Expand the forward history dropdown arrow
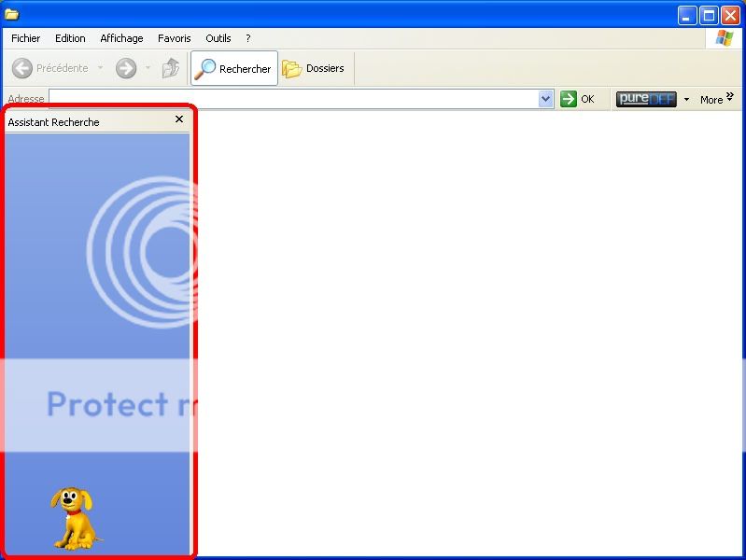This screenshot has width=746, height=560. click(148, 68)
